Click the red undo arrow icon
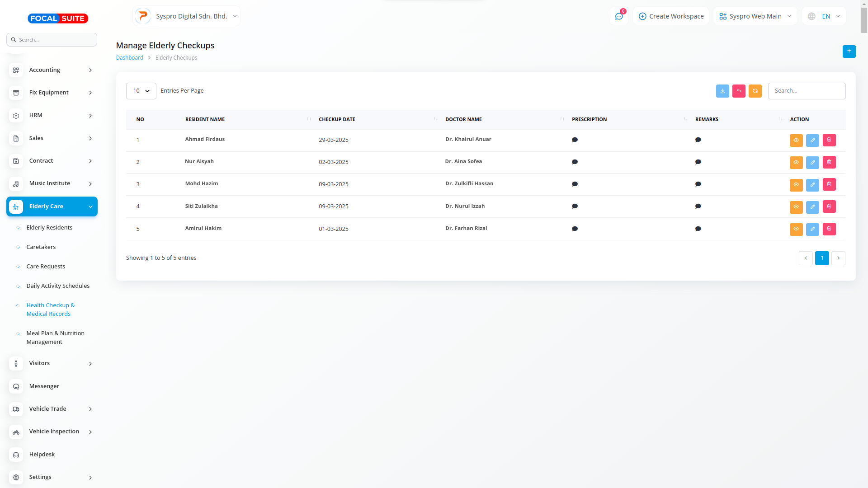Image resolution: width=868 pixels, height=488 pixels. [x=738, y=91]
